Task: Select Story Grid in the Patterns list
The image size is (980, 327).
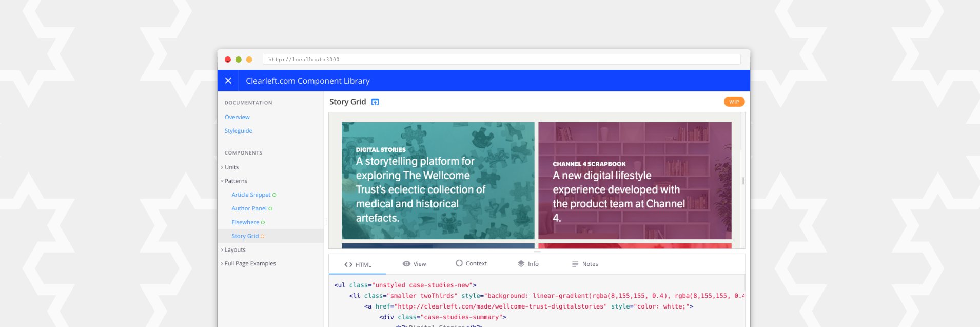Action: [x=245, y=236]
